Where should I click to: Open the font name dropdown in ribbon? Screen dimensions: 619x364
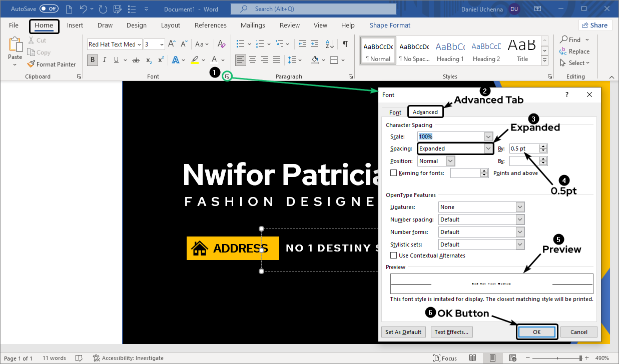(x=139, y=44)
